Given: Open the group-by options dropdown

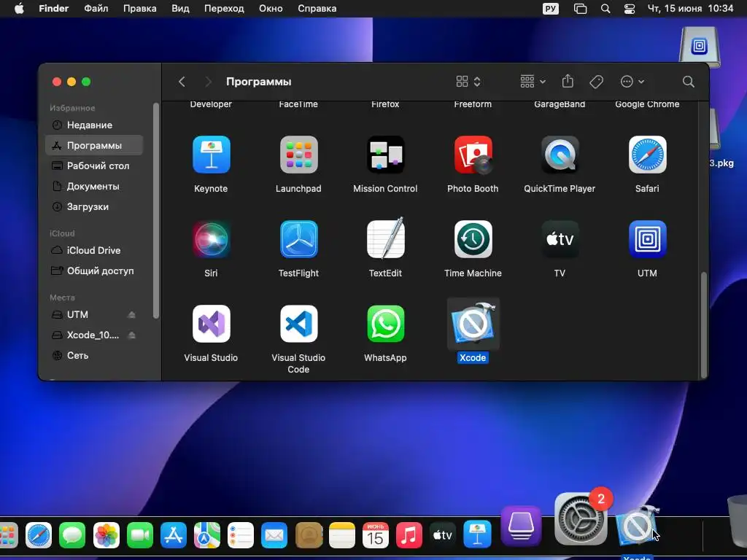Looking at the screenshot, I should point(533,82).
